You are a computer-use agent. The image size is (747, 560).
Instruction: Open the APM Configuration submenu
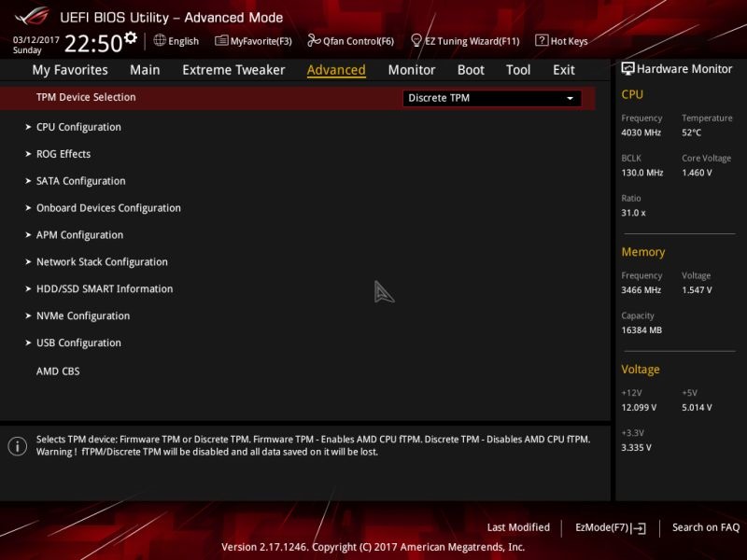[79, 235]
